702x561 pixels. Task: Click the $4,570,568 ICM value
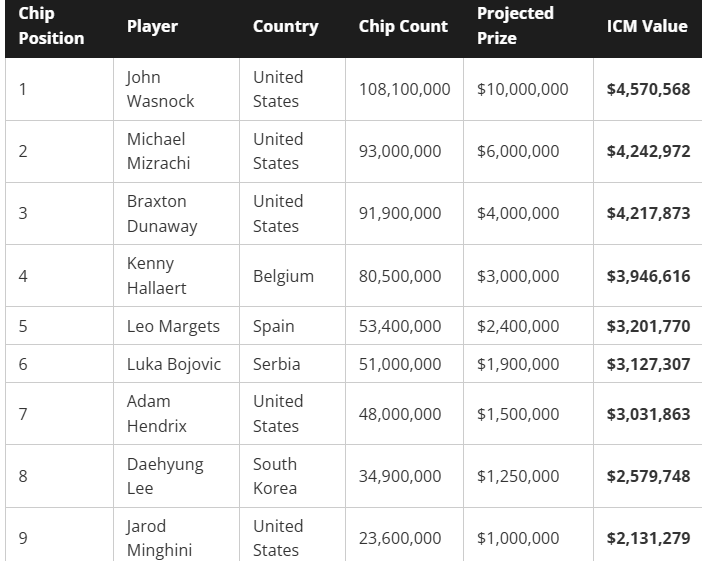click(x=648, y=89)
